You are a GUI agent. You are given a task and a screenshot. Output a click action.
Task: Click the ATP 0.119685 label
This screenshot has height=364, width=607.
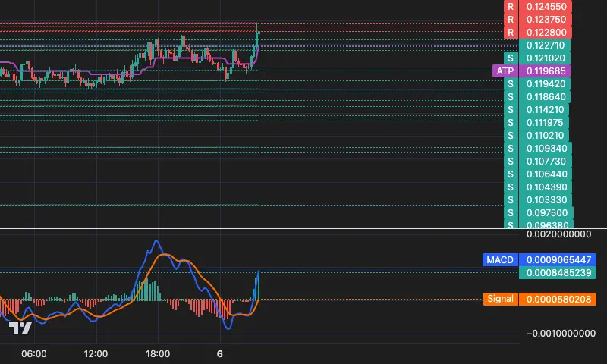(x=531, y=71)
